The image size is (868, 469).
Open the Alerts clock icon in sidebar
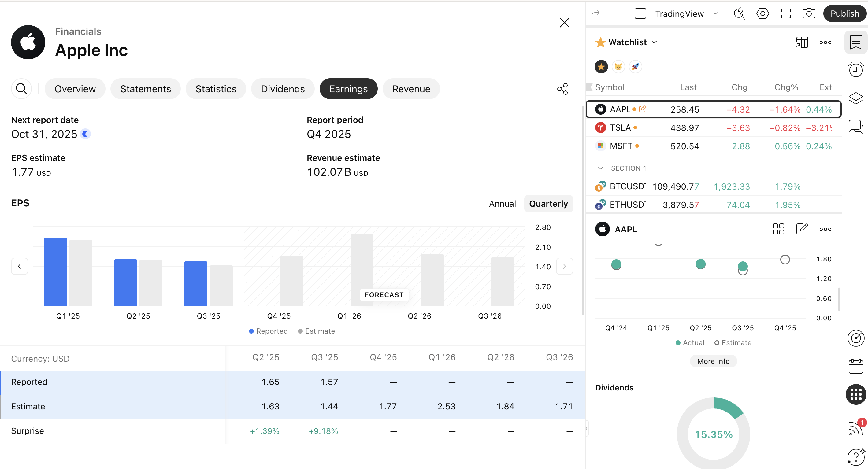855,70
